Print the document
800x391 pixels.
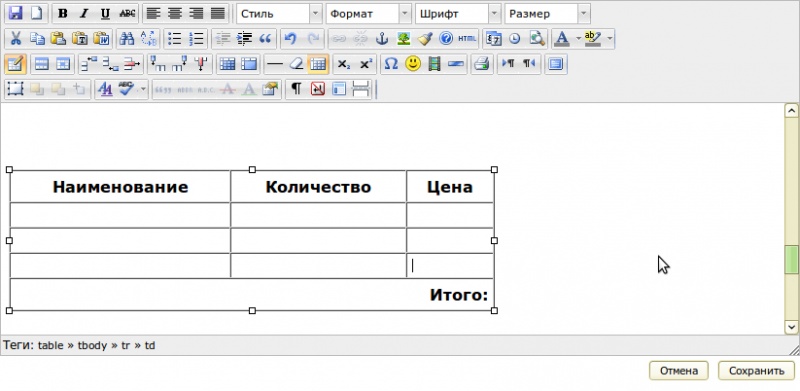482,64
